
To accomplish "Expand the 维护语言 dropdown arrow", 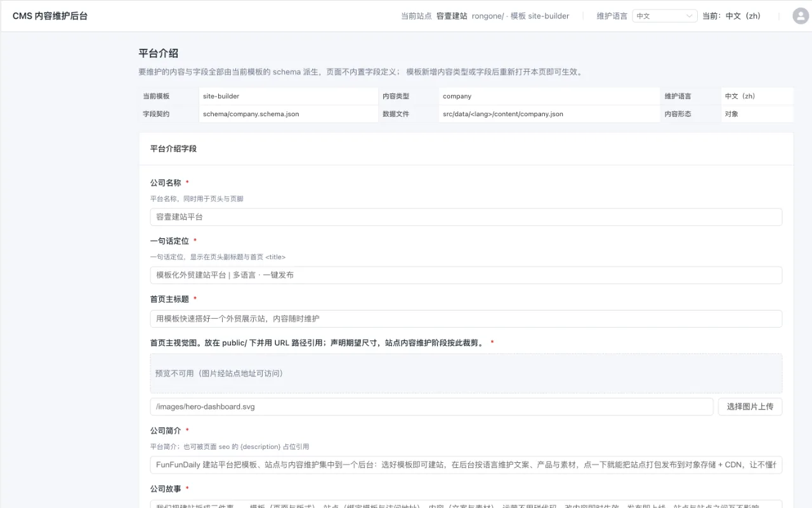I will [690, 16].
